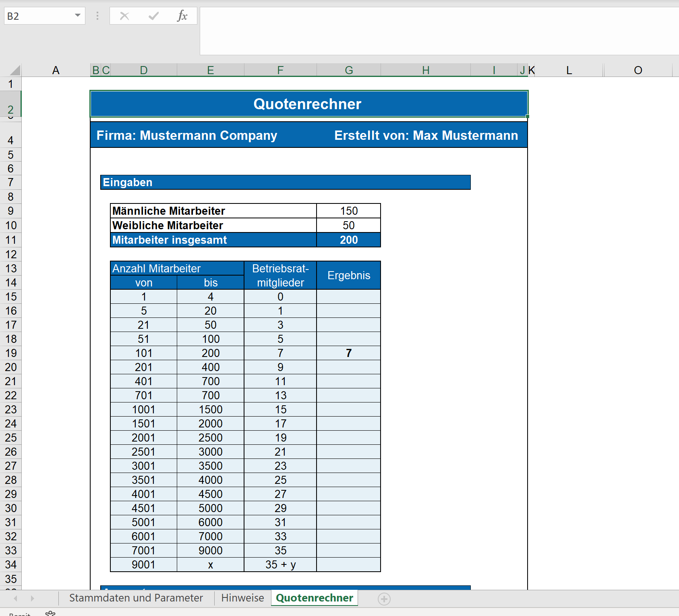Select the value 150 for male employees

coord(349,211)
